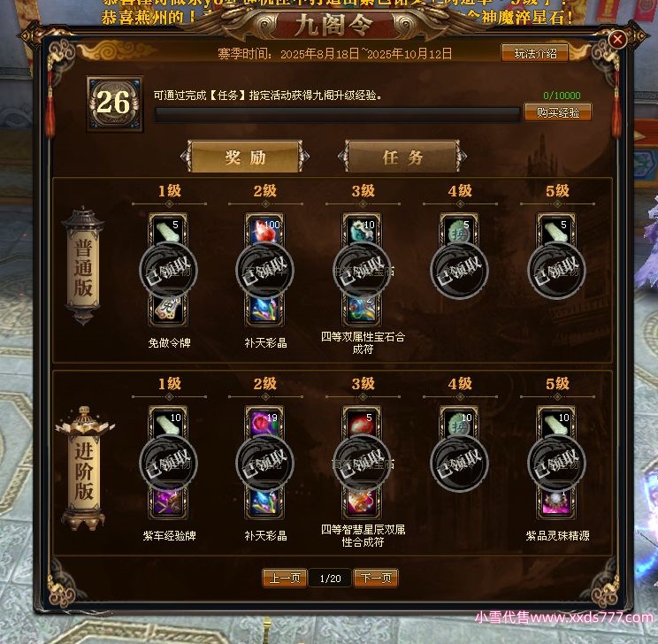Close the 九阁令 window
The image size is (658, 644).
(x=617, y=40)
